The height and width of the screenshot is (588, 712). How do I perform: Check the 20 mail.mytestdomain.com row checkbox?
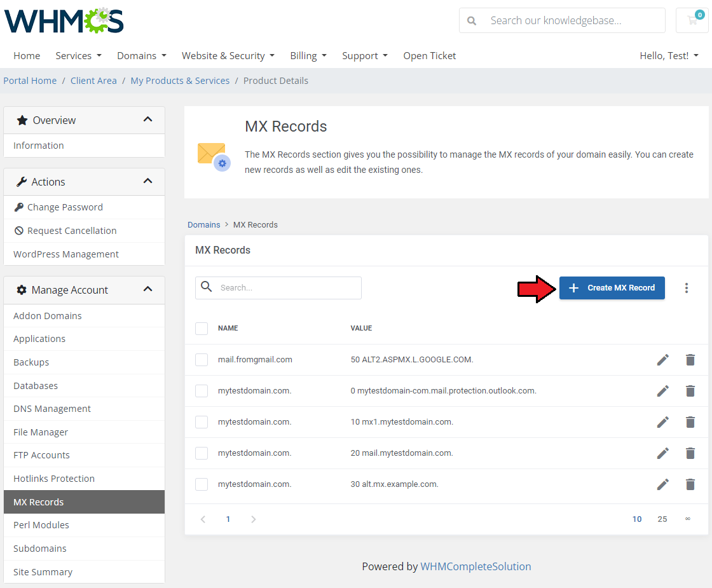pos(201,453)
